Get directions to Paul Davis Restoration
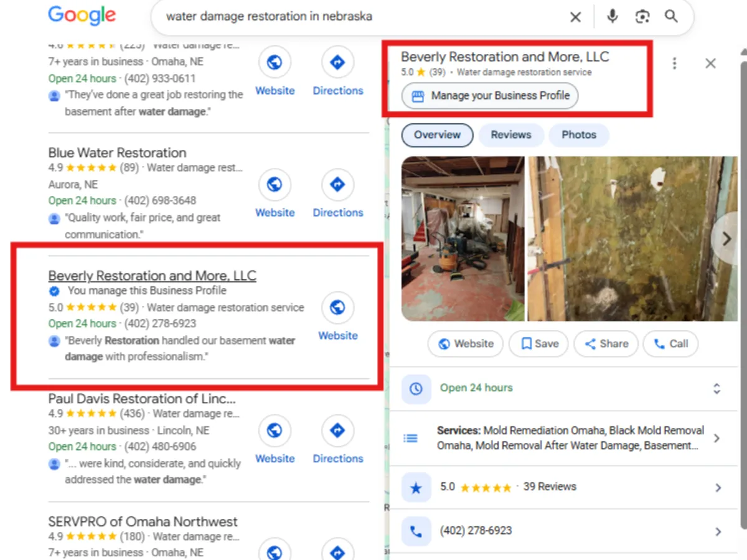747x560 pixels. coord(337,430)
